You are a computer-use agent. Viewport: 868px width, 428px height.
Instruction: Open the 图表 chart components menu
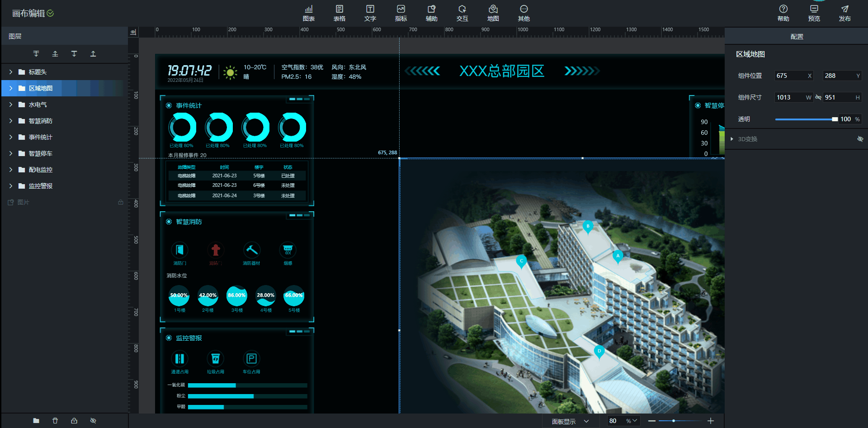point(309,13)
